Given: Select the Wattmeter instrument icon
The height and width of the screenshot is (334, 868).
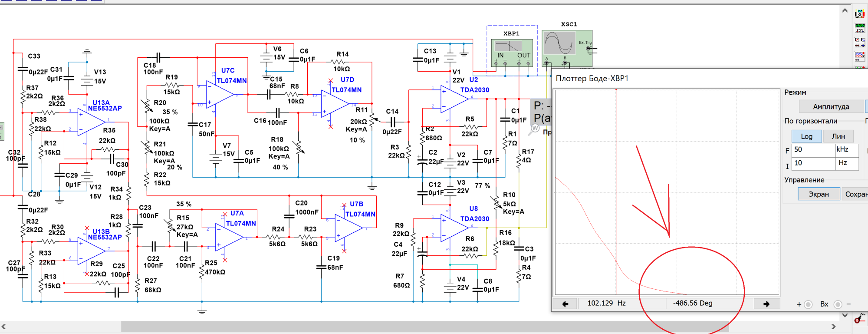Looking at the screenshot, I should (860, 42).
